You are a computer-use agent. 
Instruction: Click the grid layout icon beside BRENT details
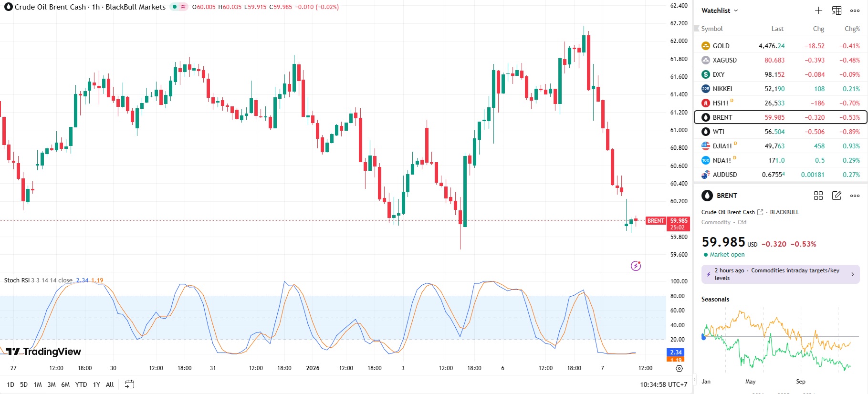(x=818, y=196)
